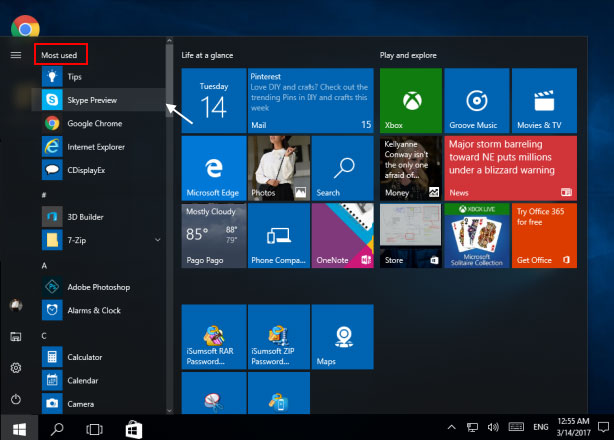
Task: Open user account picture menu
Action: point(16,305)
